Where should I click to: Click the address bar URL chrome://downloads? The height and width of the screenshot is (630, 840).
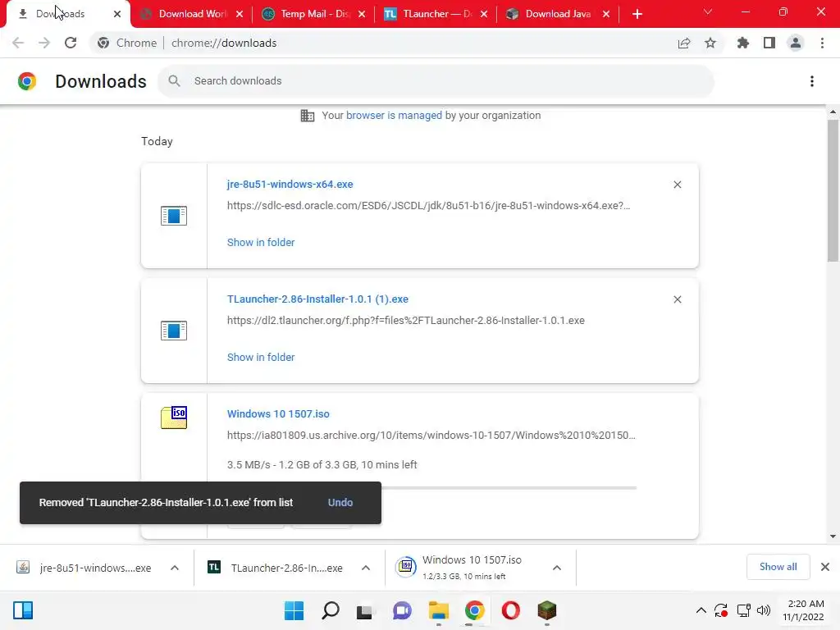pyautogui.click(x=224, y=43)
